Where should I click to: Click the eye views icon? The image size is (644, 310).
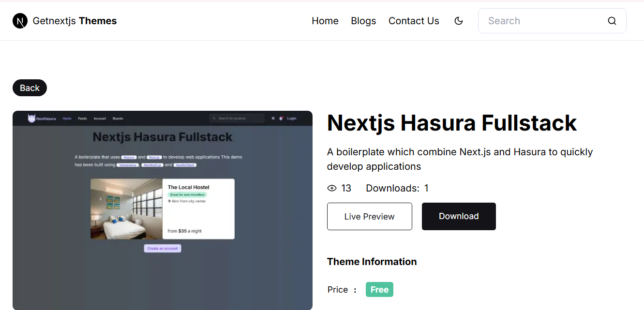coord(332,188)
